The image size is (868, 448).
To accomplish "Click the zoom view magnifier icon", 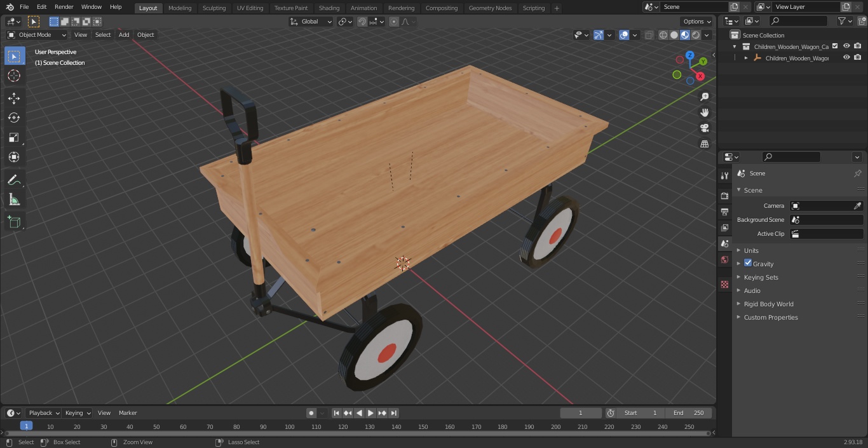I will pos(704,97).
